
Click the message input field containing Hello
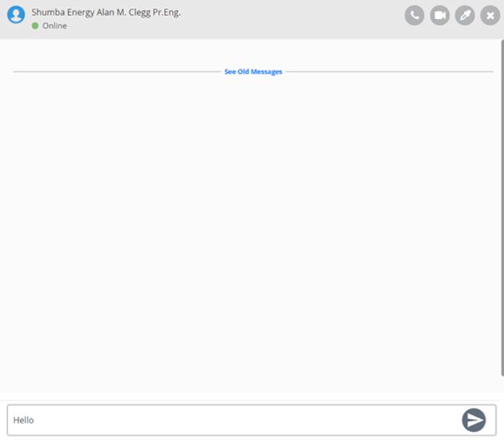[x=252, y=420]
